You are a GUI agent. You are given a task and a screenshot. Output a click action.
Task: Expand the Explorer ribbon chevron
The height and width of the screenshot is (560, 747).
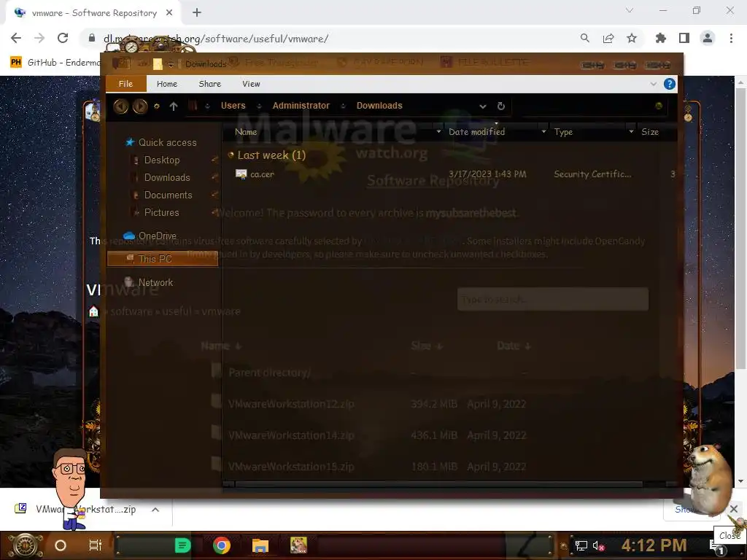[653, 84]
